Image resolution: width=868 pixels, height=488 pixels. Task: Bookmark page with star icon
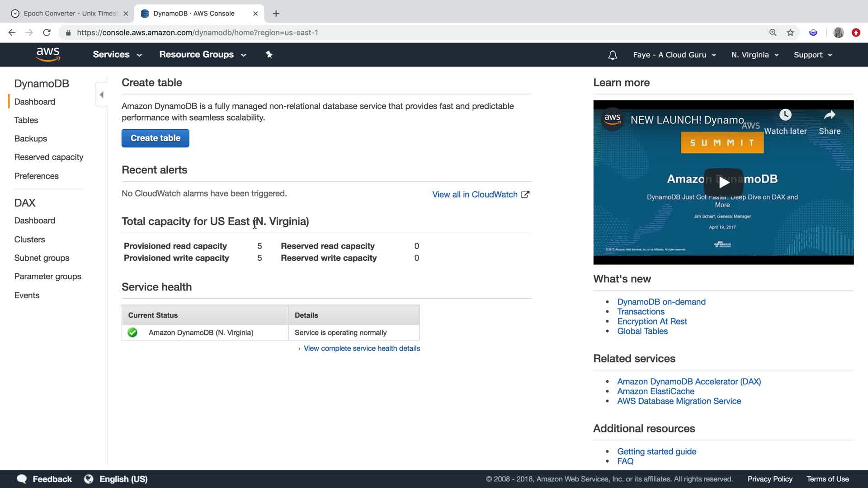coord(790,33)
